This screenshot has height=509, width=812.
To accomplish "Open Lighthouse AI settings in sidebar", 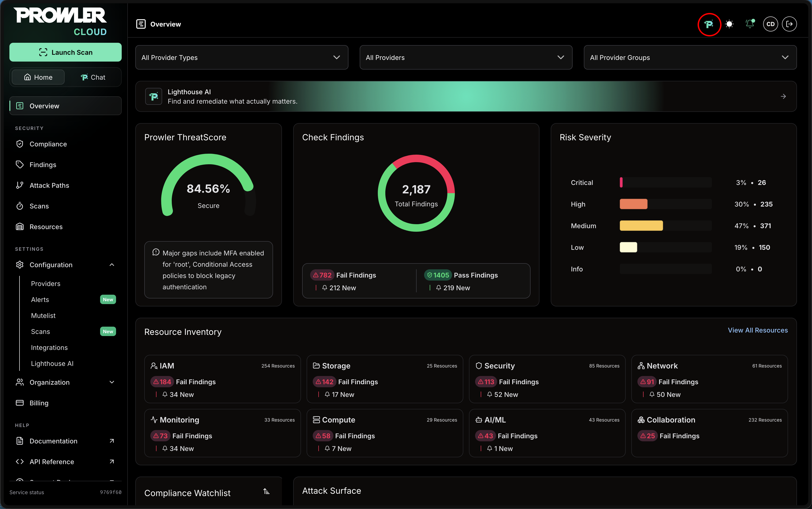I will [52, 364].
